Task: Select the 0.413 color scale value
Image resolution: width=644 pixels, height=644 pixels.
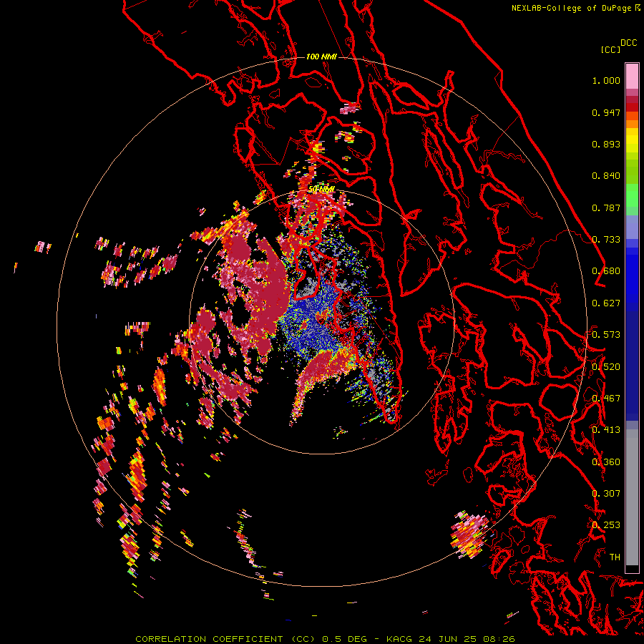Action: coord(606,430)
